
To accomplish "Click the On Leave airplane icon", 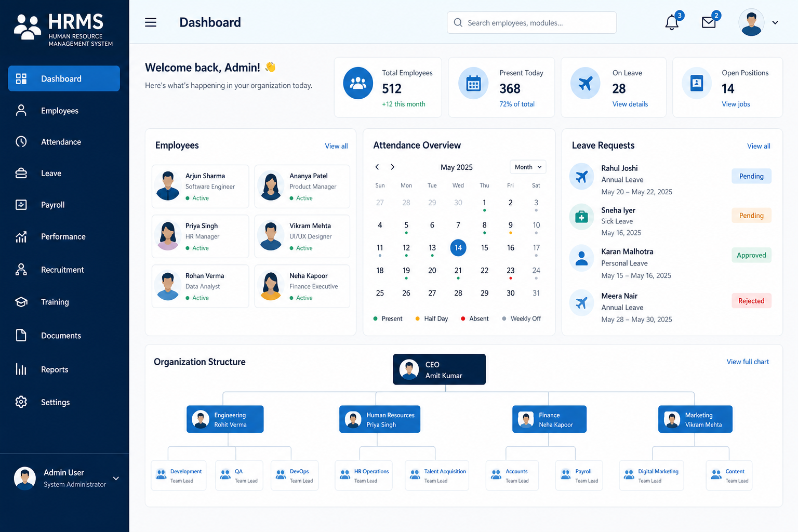I will (x=586, y=83).
